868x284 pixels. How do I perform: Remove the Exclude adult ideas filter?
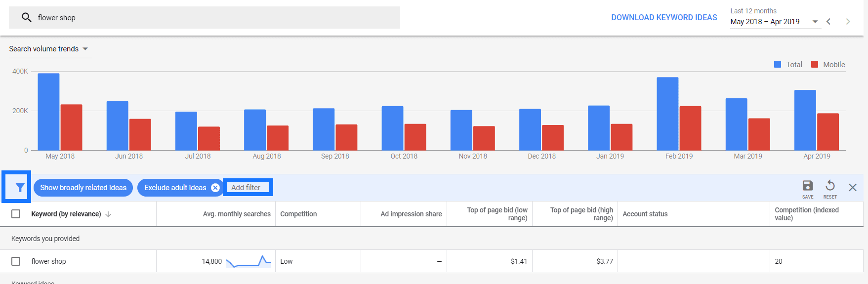coord(215,188)
